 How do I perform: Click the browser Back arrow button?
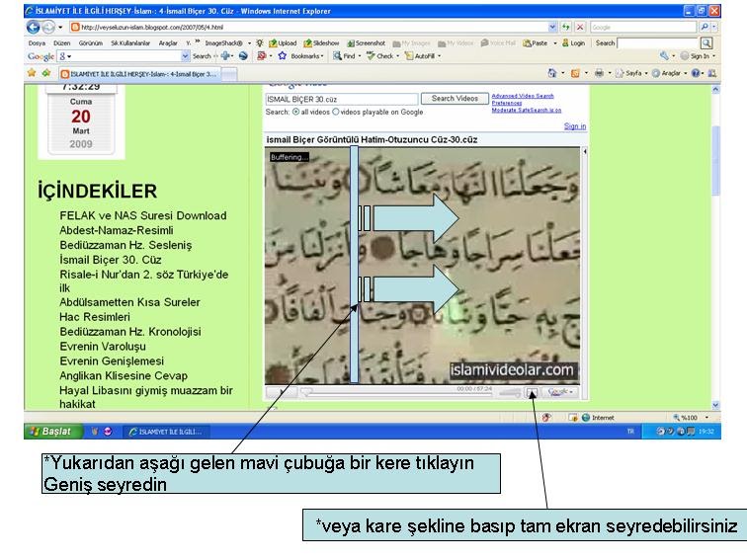click(x=33, y=27)
